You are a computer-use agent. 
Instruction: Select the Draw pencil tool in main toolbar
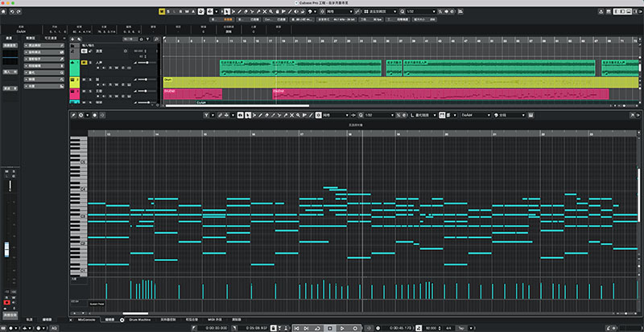click(x=238, y=11)
